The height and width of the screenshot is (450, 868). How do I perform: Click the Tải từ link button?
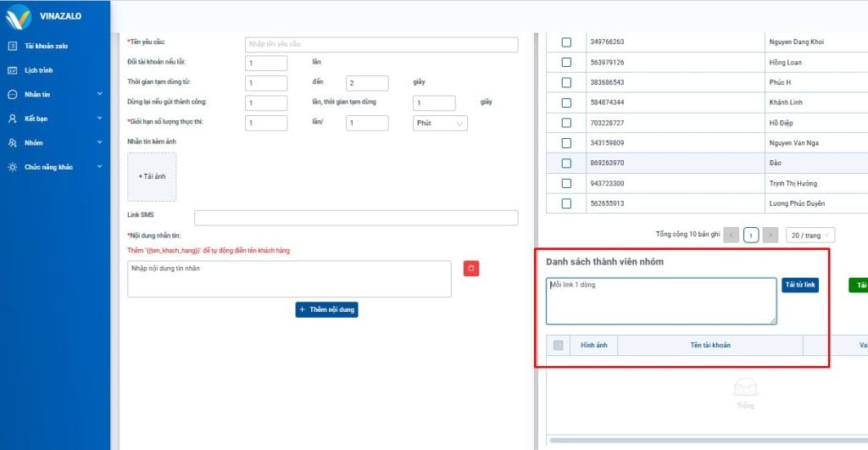pos(800,286)
